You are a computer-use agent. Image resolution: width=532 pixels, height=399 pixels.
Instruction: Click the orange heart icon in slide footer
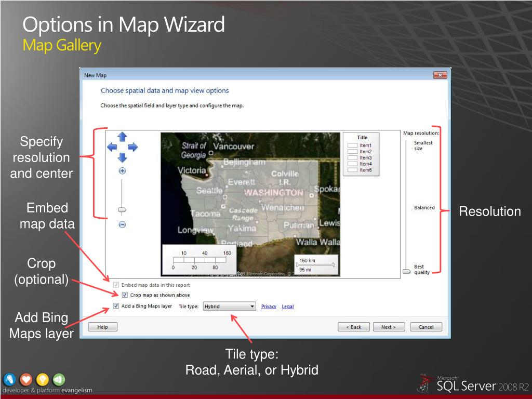point(26,380)
